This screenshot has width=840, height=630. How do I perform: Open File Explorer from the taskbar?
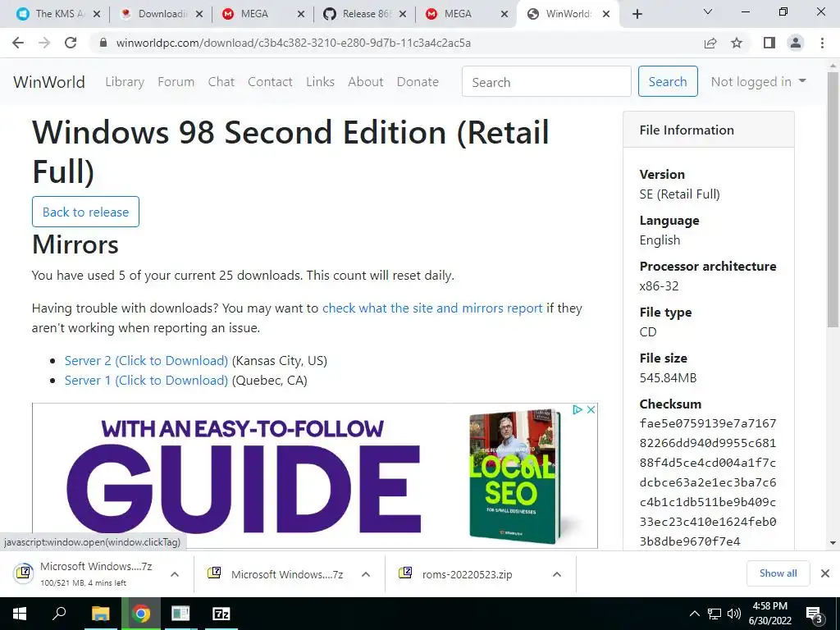pyautogui.click(x=100, y=614)
